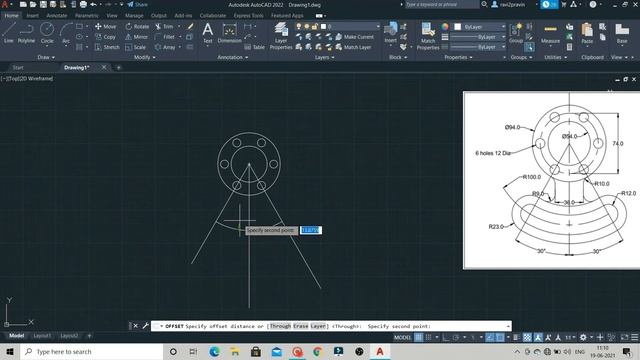The height and width of the screenshot is (360, 640).
Task: Click Match Layer button
Action: (353, 47)
